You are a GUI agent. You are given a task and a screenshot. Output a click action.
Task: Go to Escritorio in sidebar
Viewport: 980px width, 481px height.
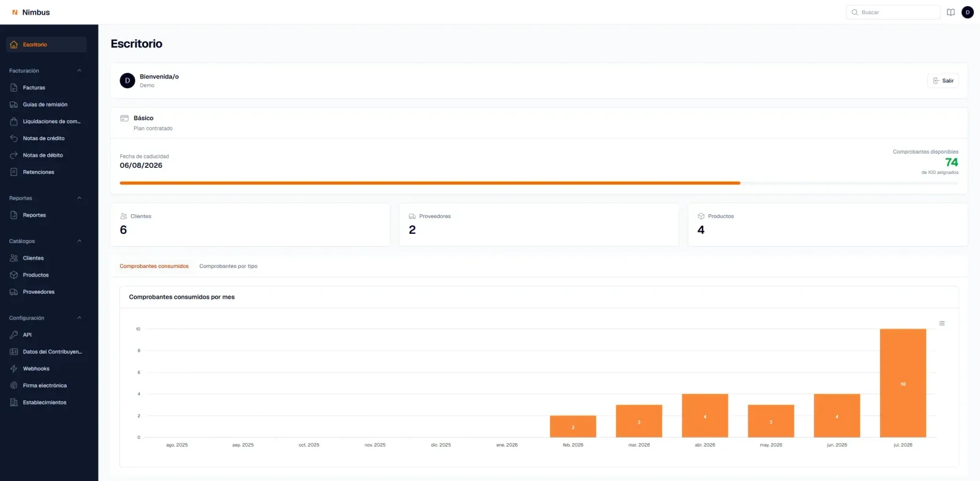point(46,45)
